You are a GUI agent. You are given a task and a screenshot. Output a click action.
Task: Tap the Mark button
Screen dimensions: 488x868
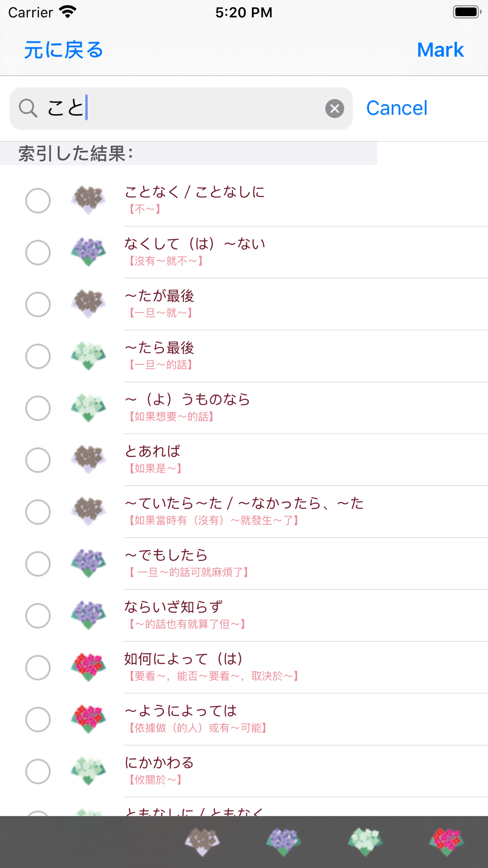(x=440, y=50)
